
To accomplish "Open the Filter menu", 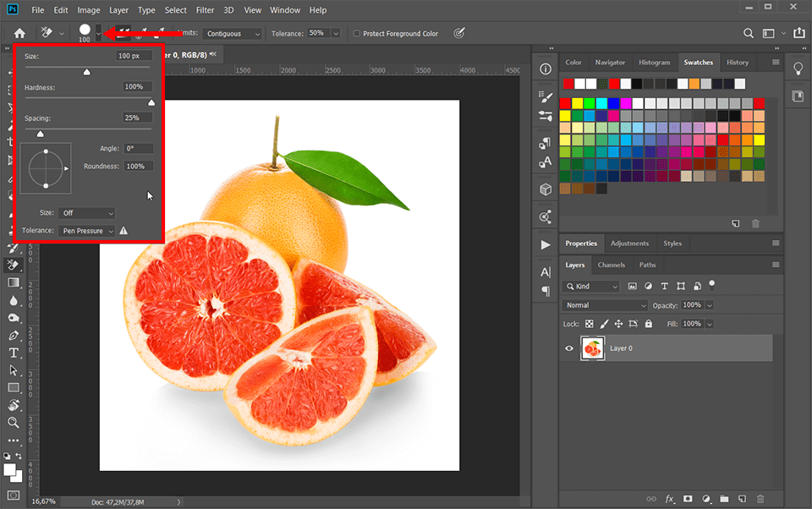I will [205, 9].
